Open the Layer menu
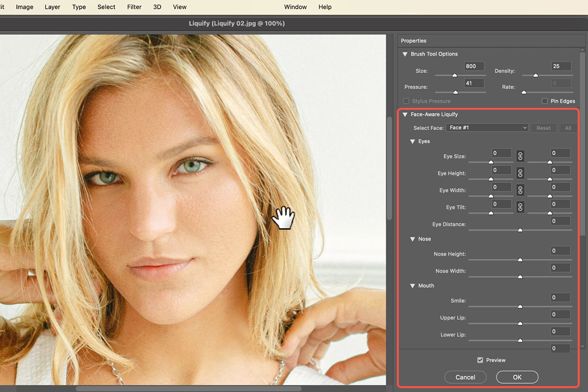Viewport: 588px width, 392px height. point(52,7)
